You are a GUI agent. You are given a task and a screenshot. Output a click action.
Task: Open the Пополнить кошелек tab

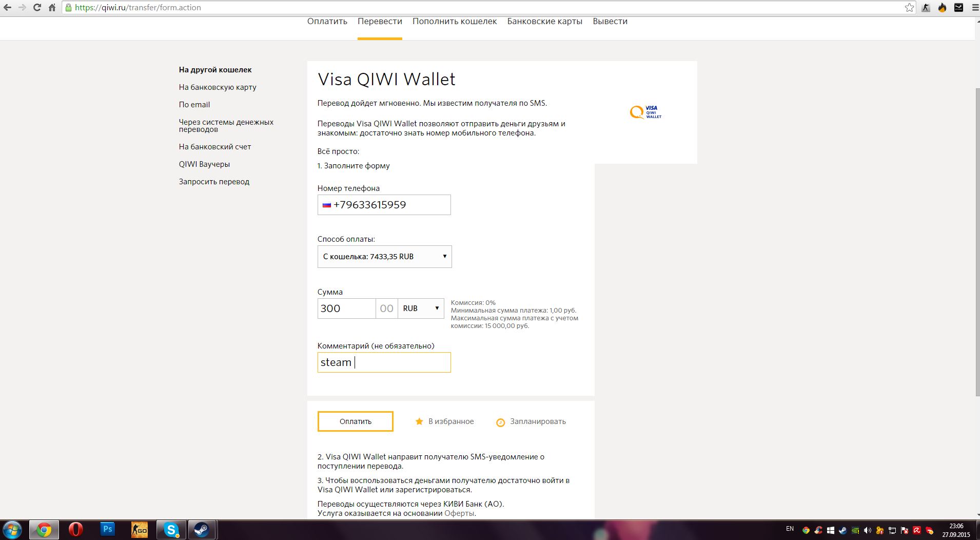[455, 22]
